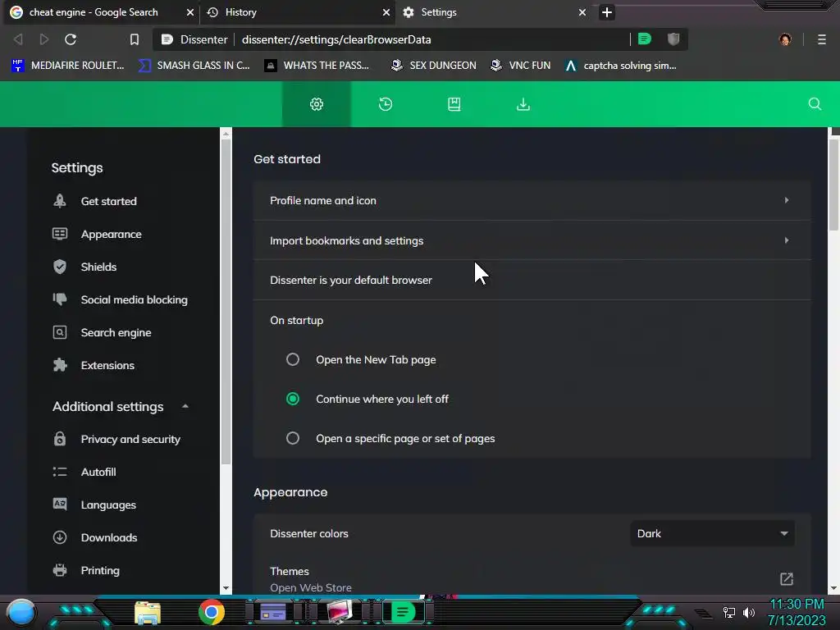840x630 pixels.
Task: Open VNC FUN bookmark
Action: [520, 66]
